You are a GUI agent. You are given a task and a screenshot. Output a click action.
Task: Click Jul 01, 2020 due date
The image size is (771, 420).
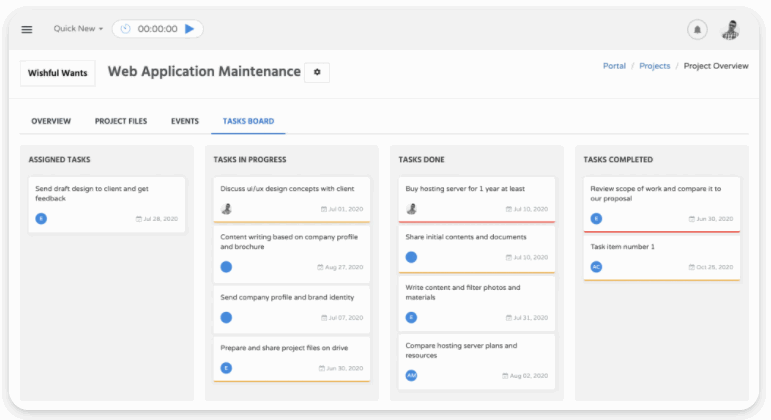[342, 209]
